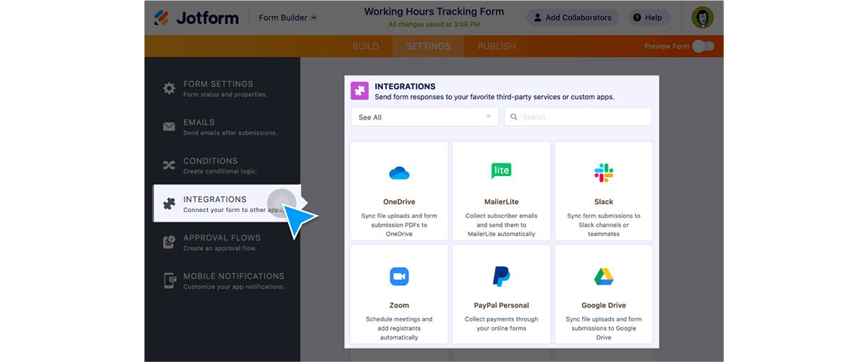868x362 pixels.
Task: Click the Form Settings gear icon
Action: coord(169,88)
